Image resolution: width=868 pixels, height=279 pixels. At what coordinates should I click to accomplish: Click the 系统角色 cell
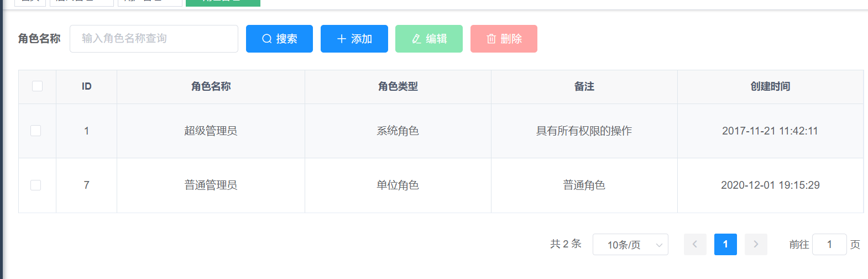point(398,131)
